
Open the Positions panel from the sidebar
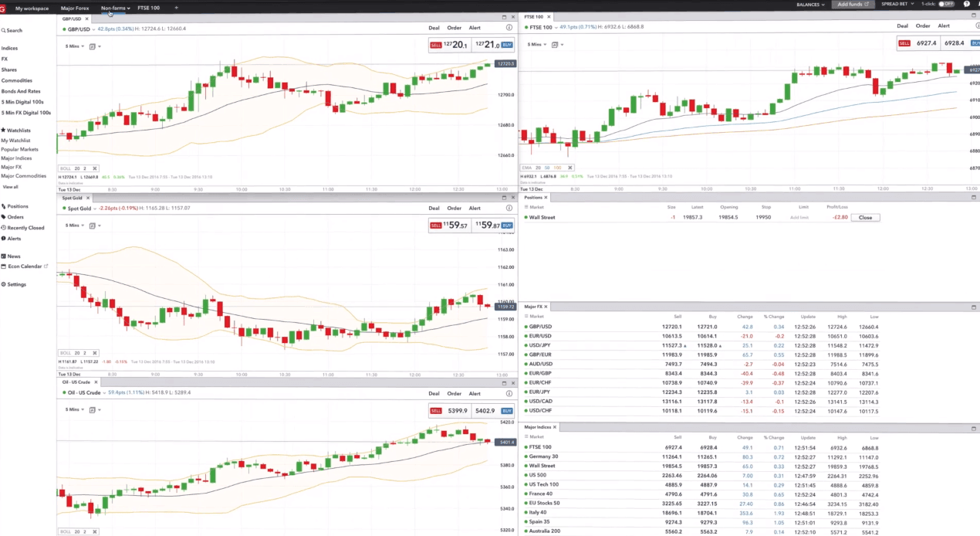[17, 206]
